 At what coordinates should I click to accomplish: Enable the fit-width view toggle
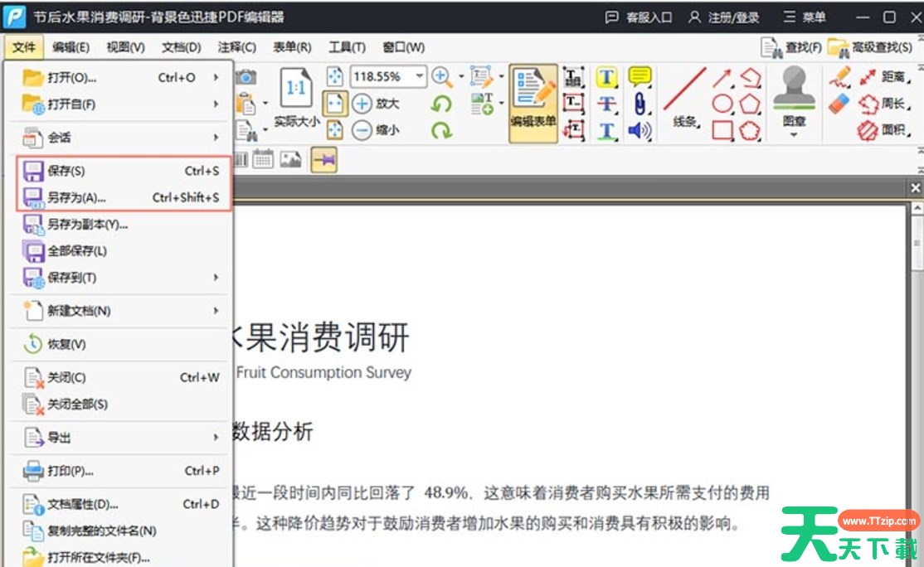click(x=335, y=103)
